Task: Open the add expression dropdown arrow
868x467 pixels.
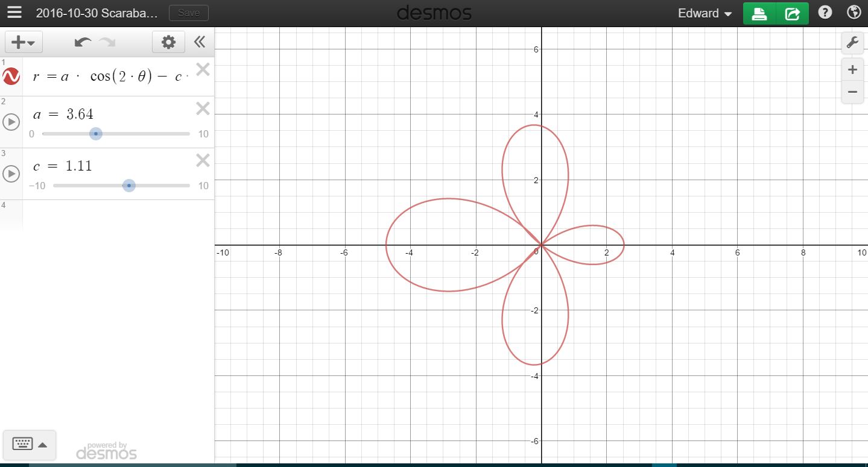Action: 31,42
